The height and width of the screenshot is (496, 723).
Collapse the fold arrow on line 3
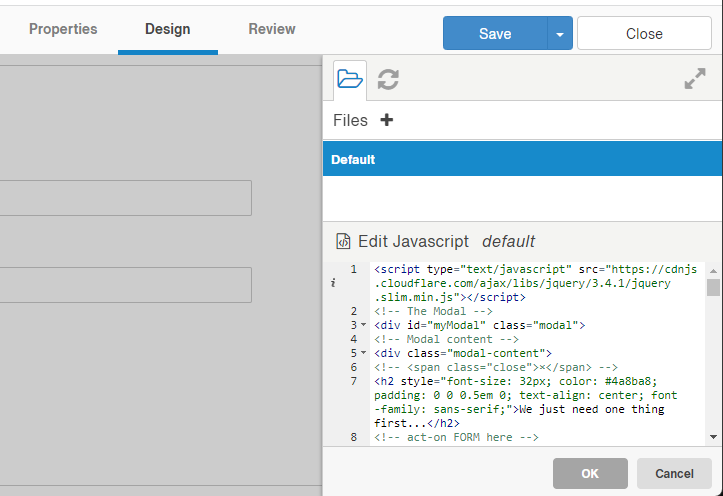click(363, 325)
